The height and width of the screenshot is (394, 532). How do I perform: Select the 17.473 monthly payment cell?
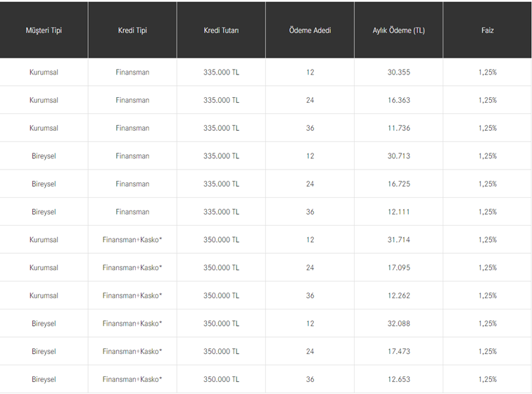coord(398,351)
